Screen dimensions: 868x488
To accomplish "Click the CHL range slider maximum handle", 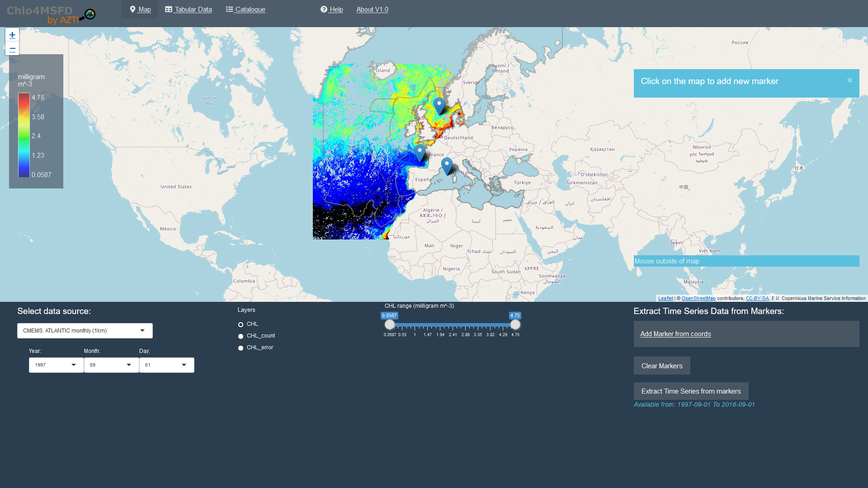I will [x=515, y=324].
